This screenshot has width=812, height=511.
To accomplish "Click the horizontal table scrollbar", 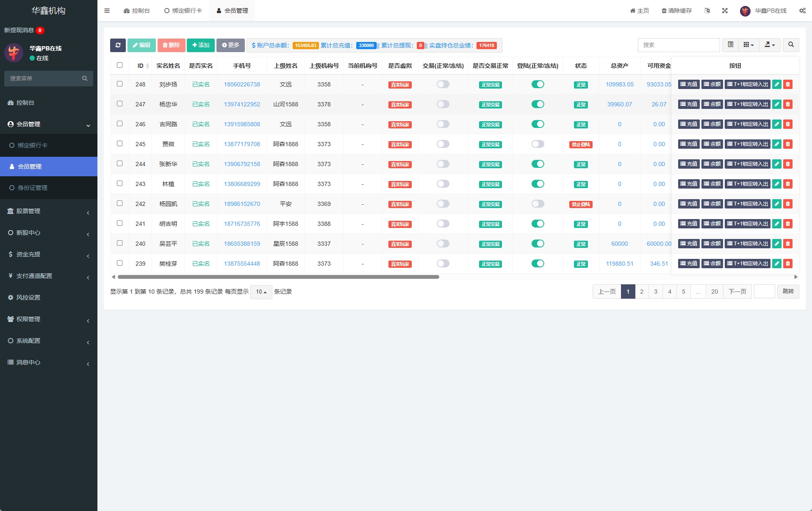I will 278,277.
